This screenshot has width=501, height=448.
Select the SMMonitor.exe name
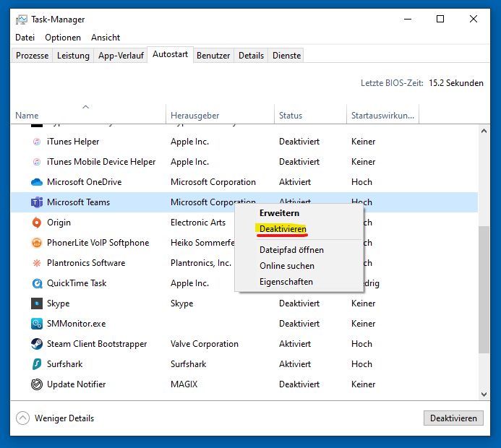point(77,324)
